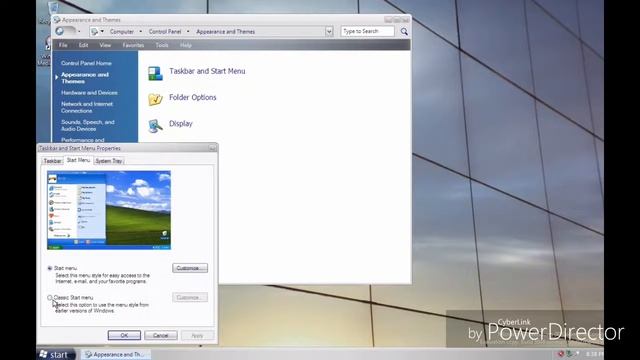
Task: Click the search magnifier icon
Action: [x=404, y=31]
